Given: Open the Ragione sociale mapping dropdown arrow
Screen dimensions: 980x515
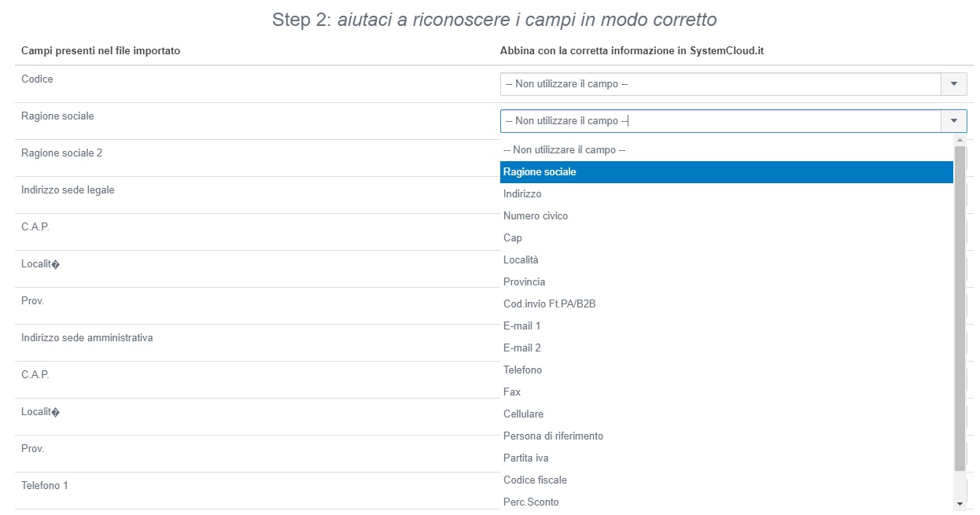Looking at the screenshot, I should (952, 120).
